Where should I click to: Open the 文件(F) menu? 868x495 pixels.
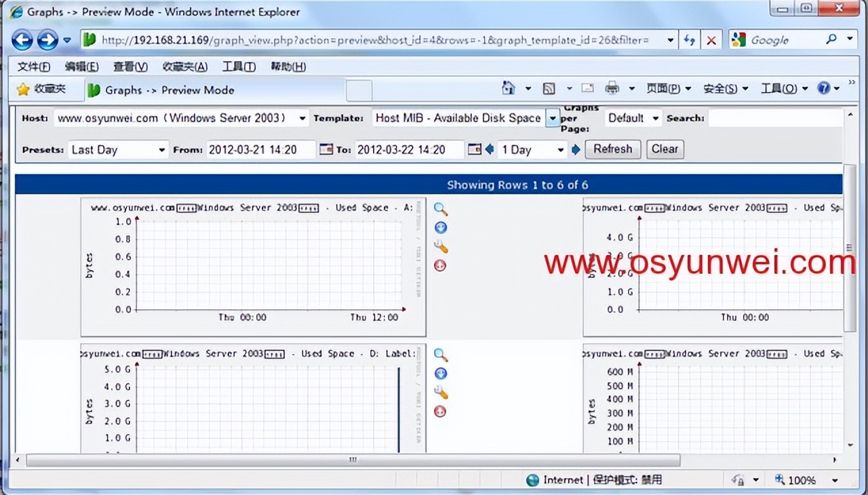click(33, 66)
